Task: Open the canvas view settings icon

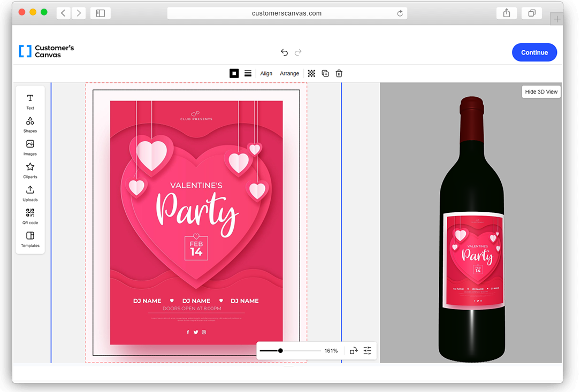Action: 368,351
